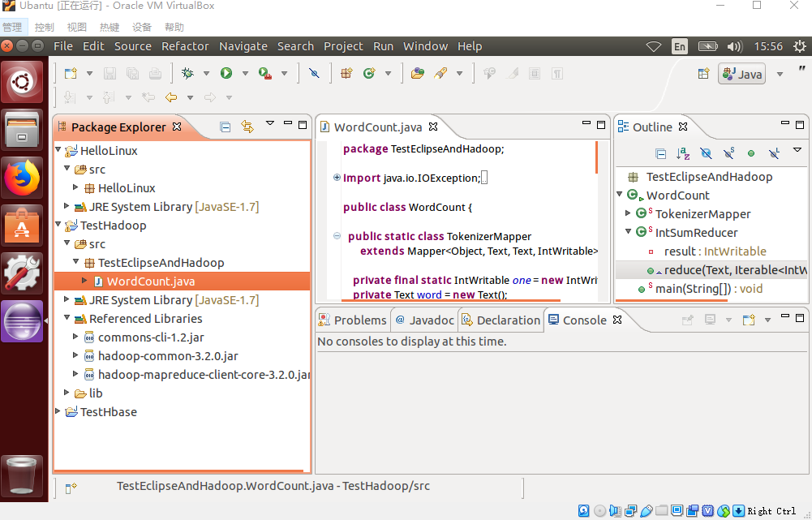This screenshot has width=812, height=520.
Task: Expand the TestHbase project node
Action: pos(59,411)
